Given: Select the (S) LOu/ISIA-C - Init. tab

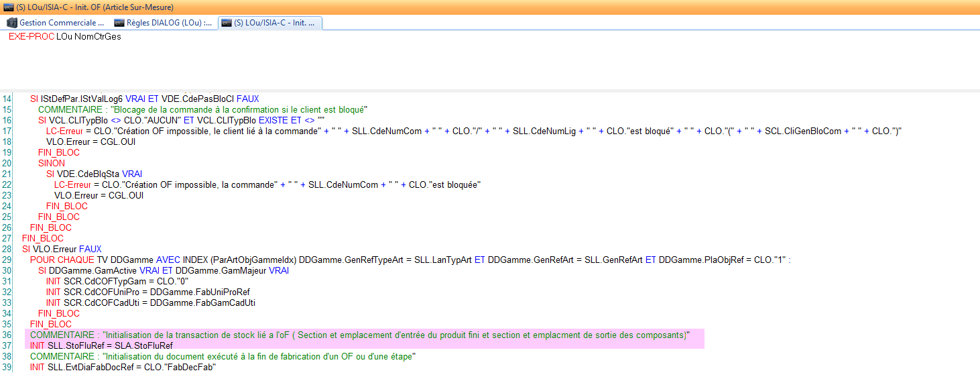Looking at the screenshot, I should coord(275,23).
